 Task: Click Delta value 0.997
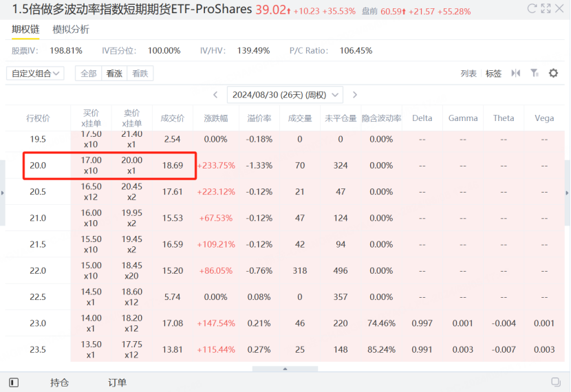coord(422,323)
